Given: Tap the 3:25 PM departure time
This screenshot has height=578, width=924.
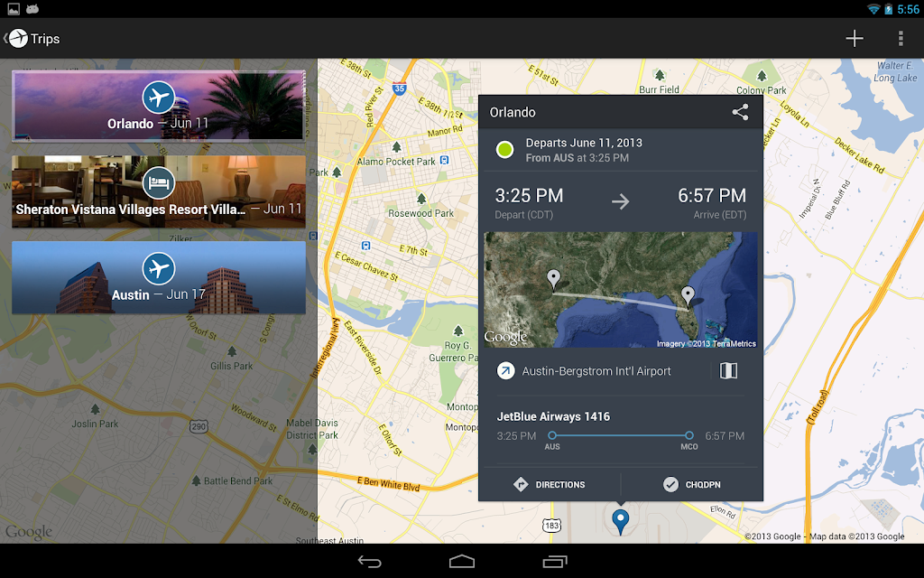Looking at the screenshot, I should coord(529,195).
